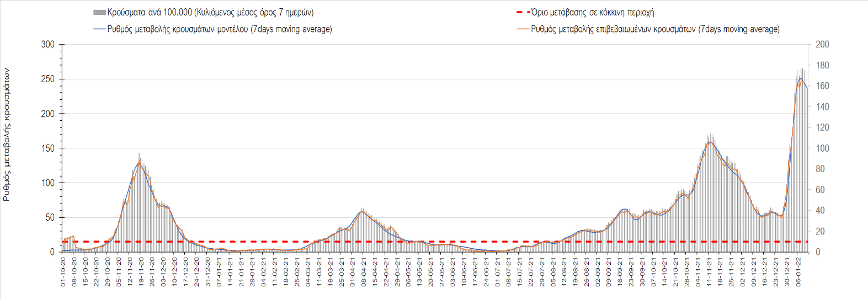The image size is (868, 299).
Task: Click the 08-04-21 date label on x-axis
Action: coord(364,271)
